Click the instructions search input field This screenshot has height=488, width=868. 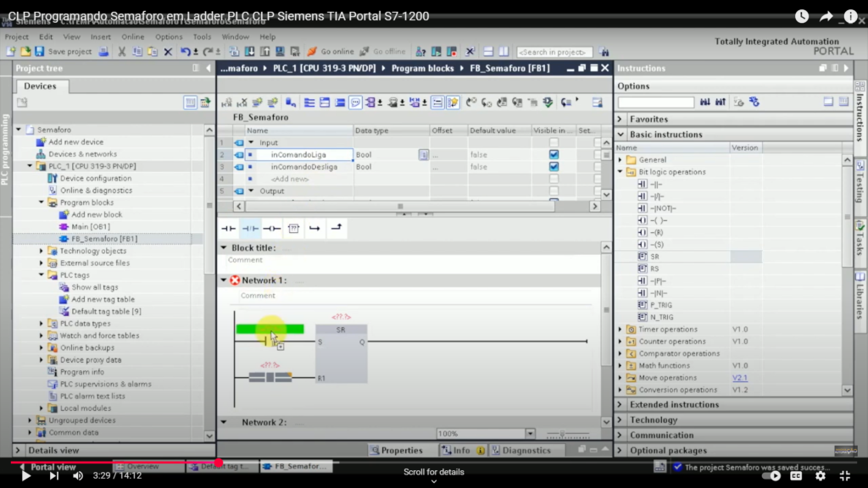656,103
